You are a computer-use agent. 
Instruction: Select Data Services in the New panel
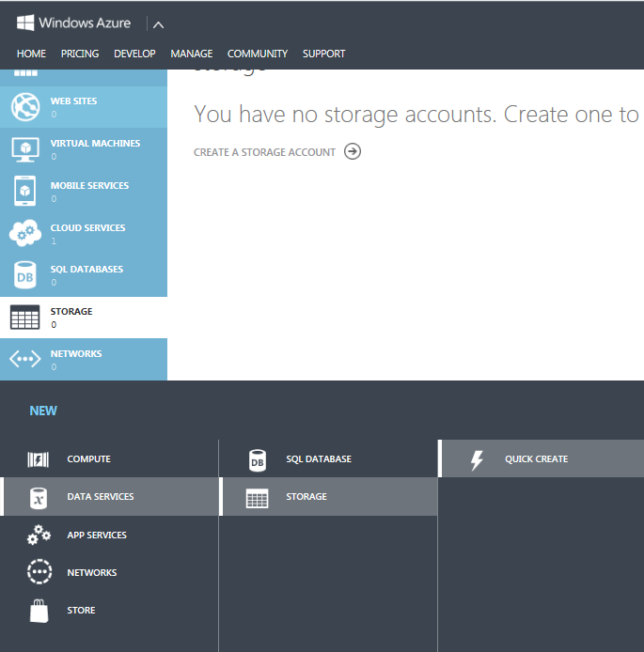[x=101, y=497]
